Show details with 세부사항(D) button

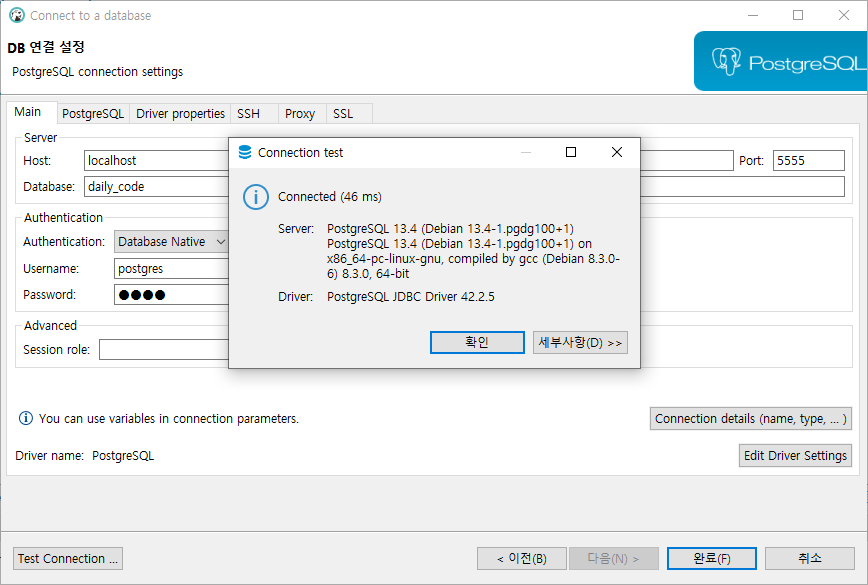click(580, 342)
